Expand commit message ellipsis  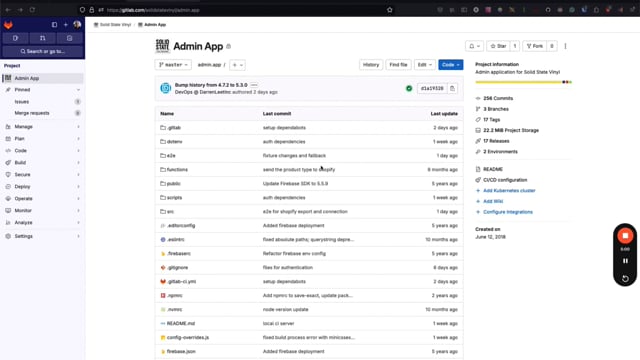pyautogui.click(x=254, y=85)
